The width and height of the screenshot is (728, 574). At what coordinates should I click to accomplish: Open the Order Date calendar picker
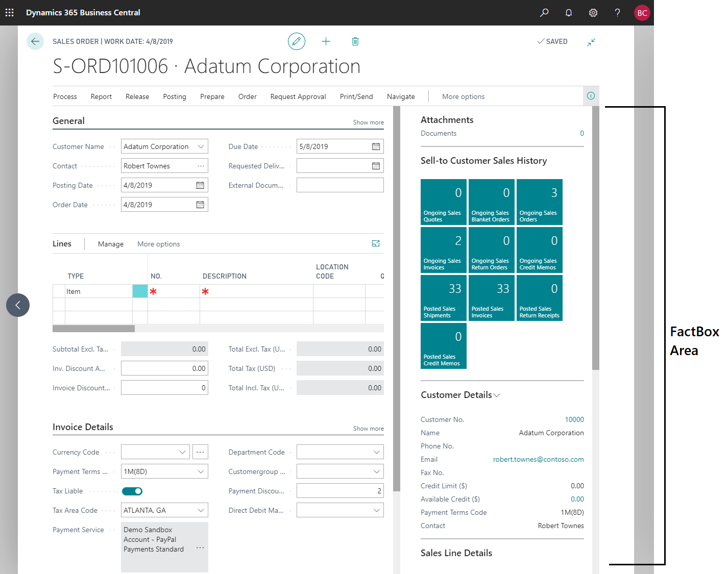coord(200,205)
